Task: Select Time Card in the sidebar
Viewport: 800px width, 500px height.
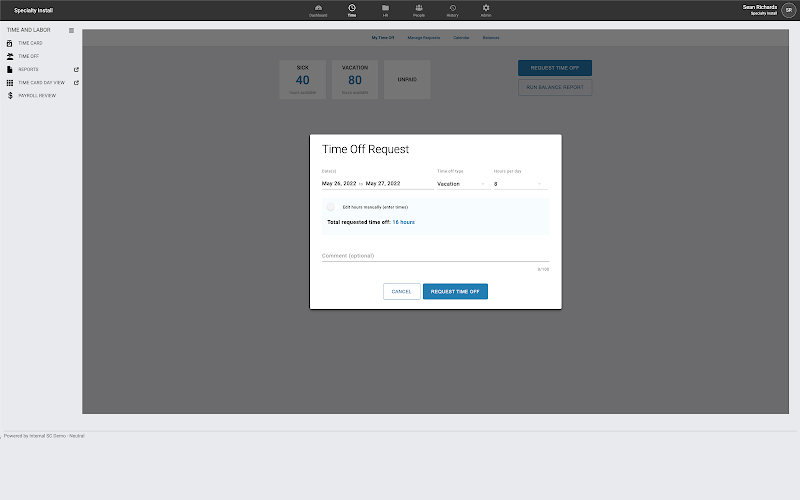Action: (x=30, y=44)
